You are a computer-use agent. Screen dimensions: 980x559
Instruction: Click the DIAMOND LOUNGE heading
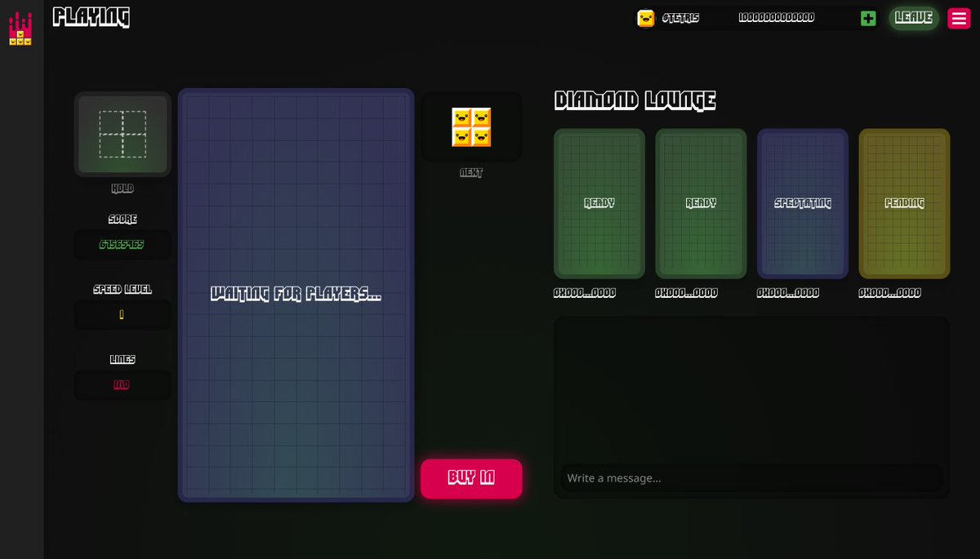click(x=635, y=100)
